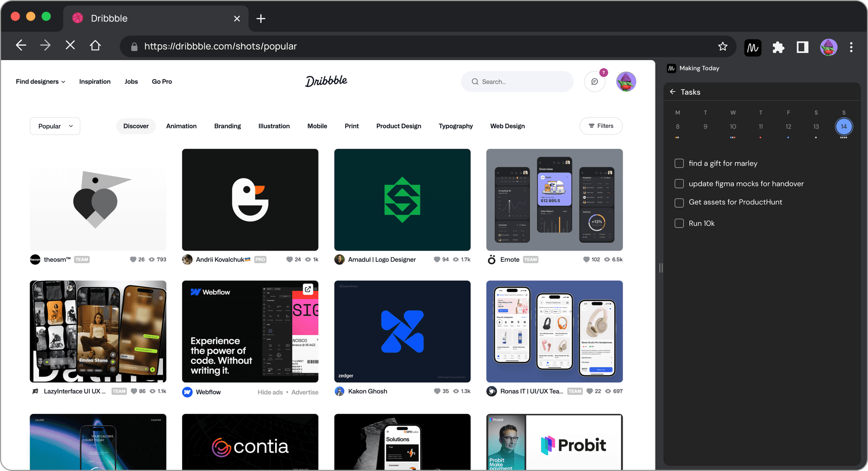Viewport: 868px width, 471px height.
Task: Switch to the Branding category
Action: (228, 126)
